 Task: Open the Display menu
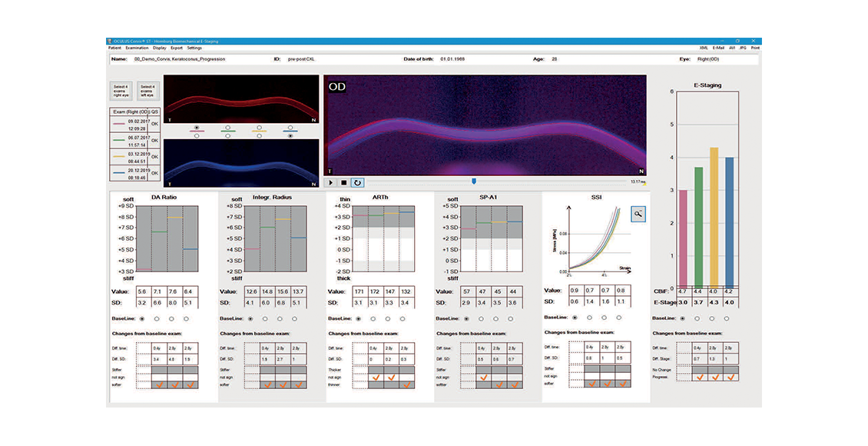pos(160,48)
